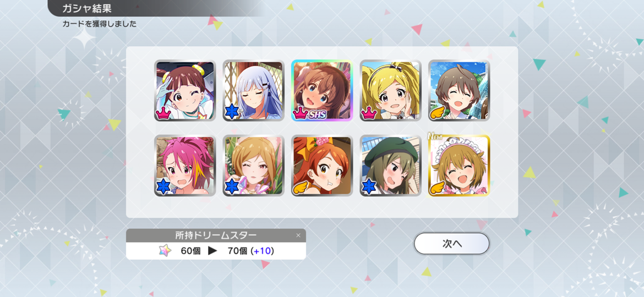
Task: Tap the orange wing badge on maid card
Action: [x=438, y=188]
